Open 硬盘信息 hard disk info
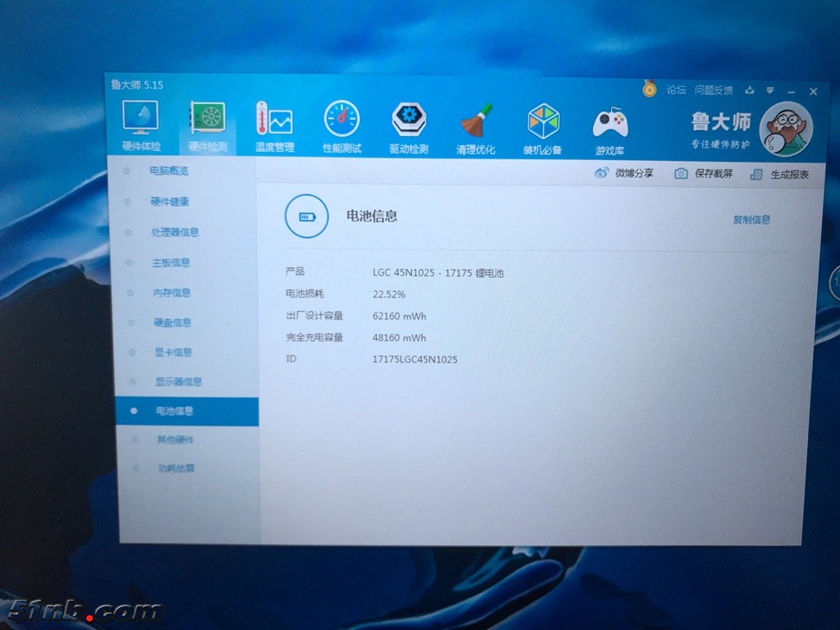 (x=172, y=322)
